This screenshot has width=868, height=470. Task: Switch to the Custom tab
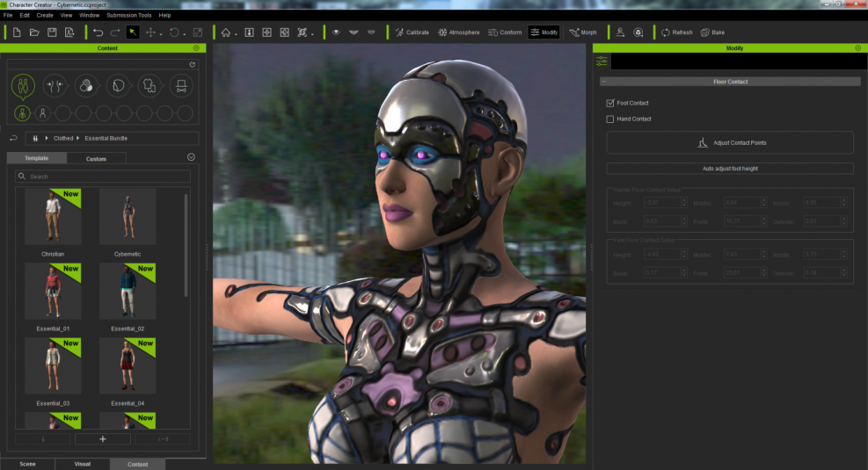96,158
